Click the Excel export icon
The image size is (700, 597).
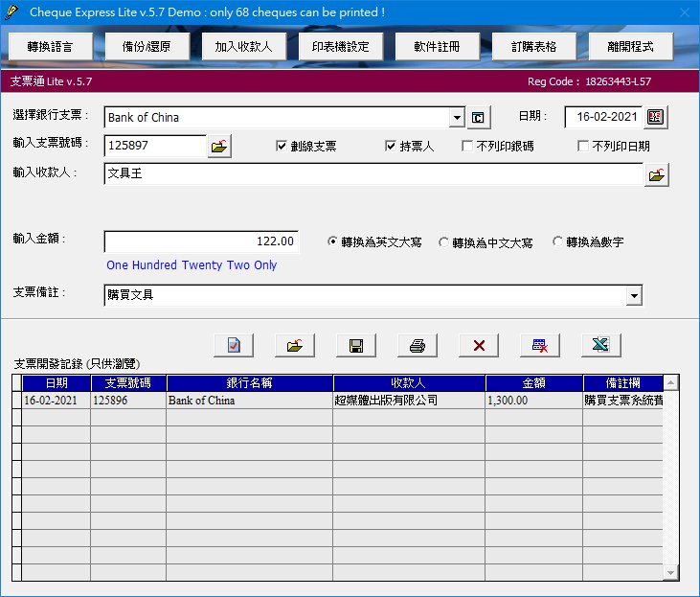point(600,346)
